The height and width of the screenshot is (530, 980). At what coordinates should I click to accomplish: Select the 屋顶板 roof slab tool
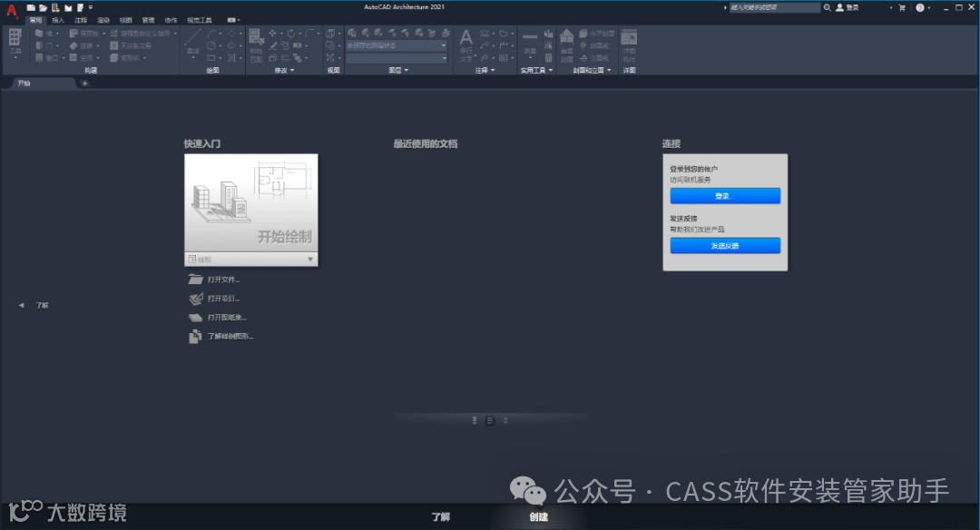click(85, 33)
